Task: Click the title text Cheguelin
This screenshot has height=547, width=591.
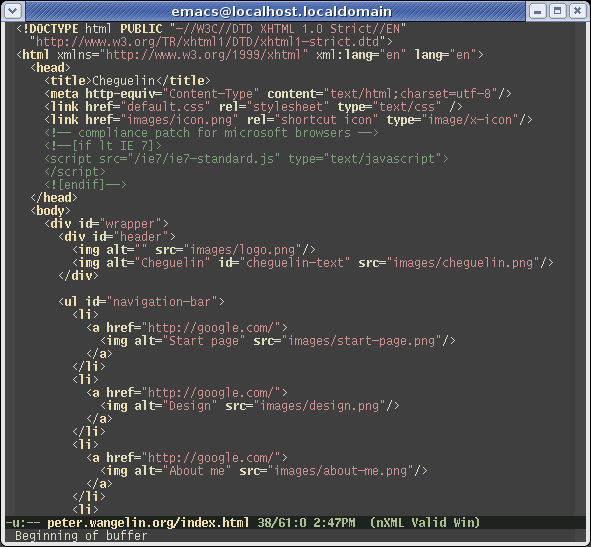Action: (124, 81)
